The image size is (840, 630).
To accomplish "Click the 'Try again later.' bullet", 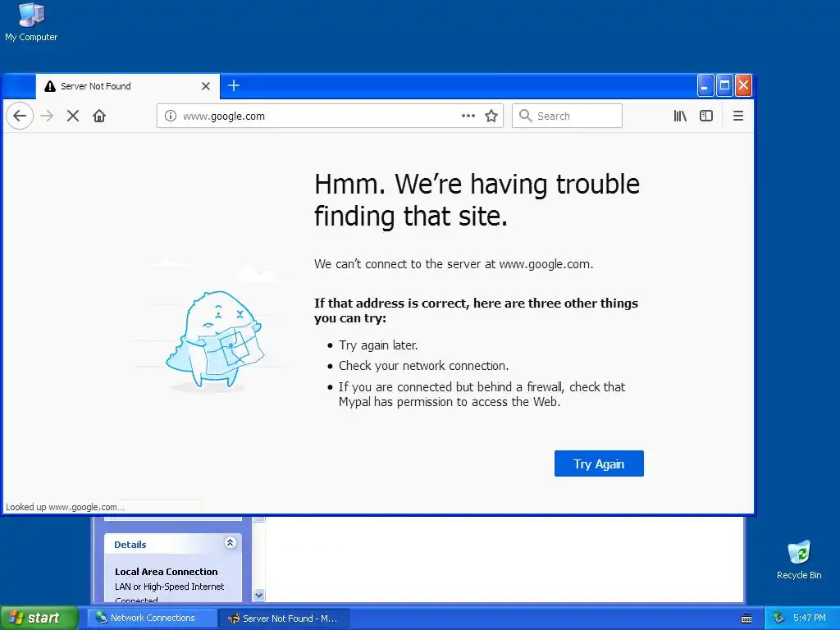I will tap(378, 345).
